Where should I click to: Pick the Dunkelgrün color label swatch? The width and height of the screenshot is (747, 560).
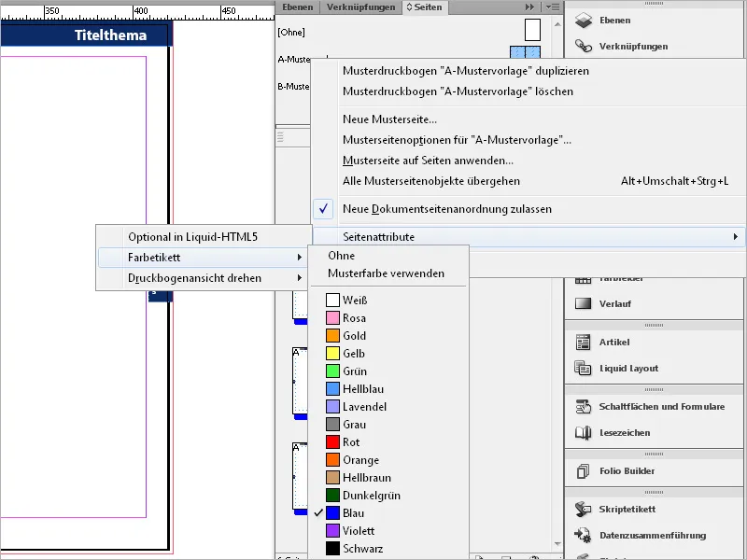[x=332, y=496]
